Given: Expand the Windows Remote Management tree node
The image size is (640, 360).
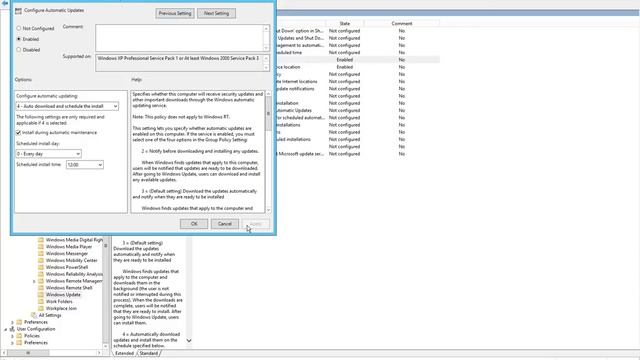Looking at the screenshot, I should point(34,281).
